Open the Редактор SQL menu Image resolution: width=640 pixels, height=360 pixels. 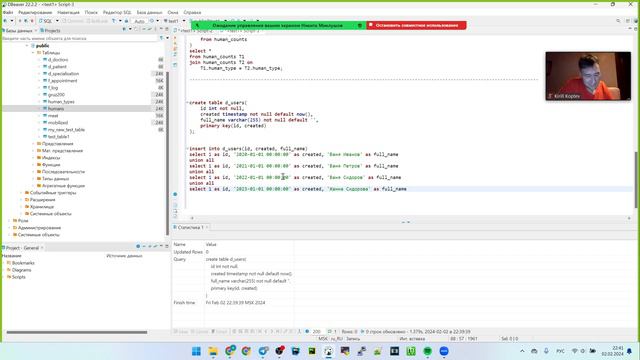tap(117, 13)
